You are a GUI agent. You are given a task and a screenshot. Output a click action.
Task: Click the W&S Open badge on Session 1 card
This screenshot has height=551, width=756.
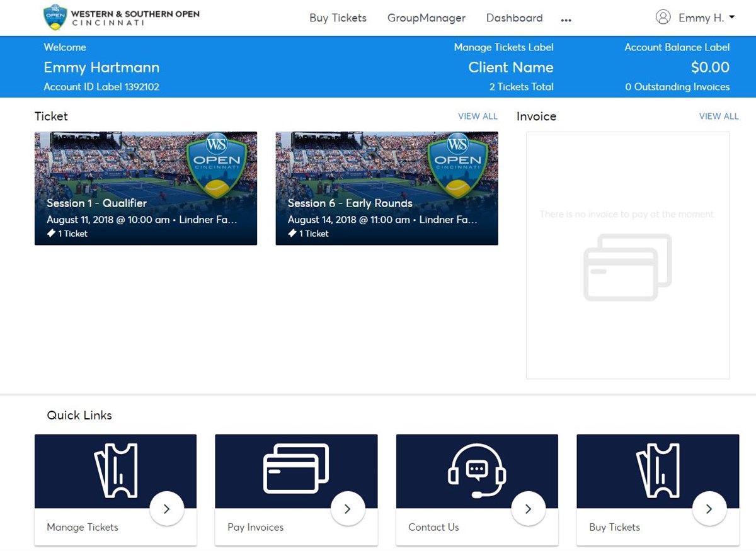(x=217, y=164)
